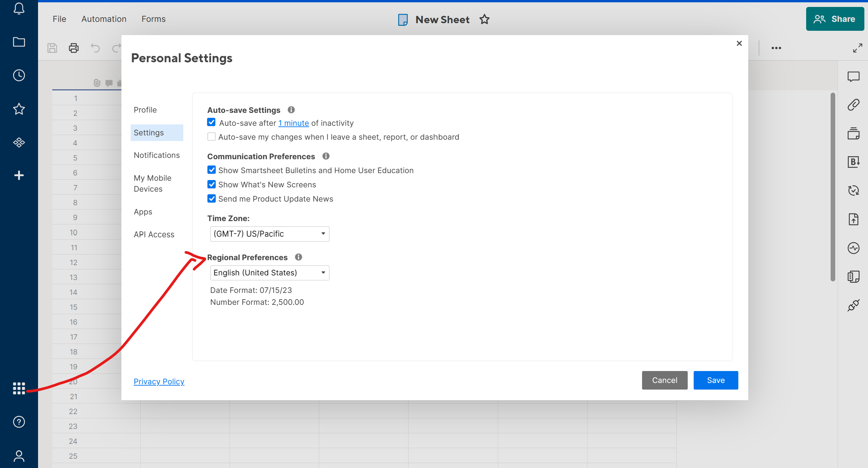Open the Automation menu

point(104,19)
